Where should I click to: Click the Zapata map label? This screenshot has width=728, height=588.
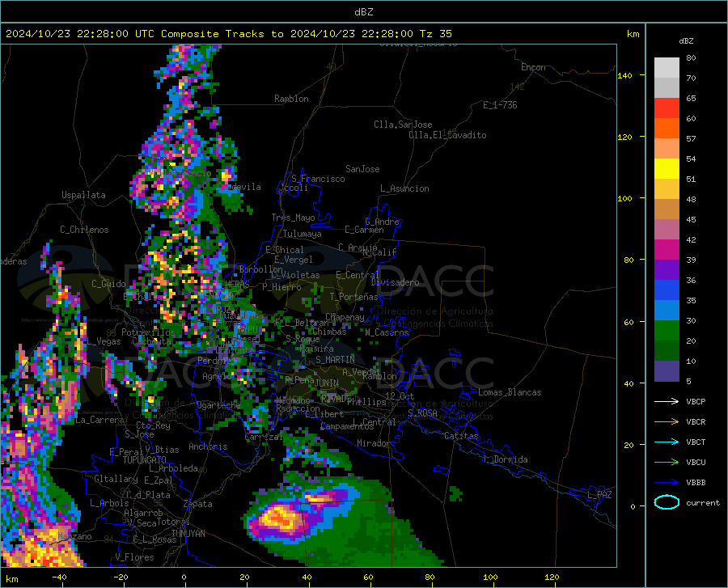click(198, 504)
